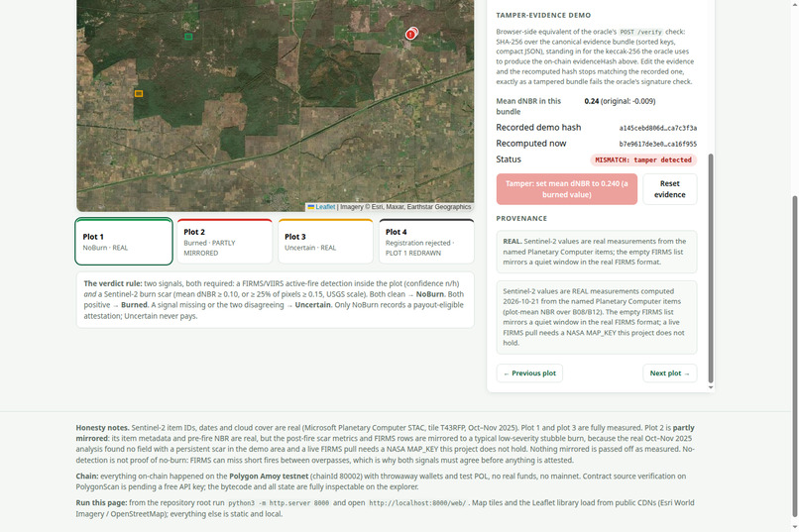The image size is (799, 532).
Task: Click the panel scrollbar down arrow
Action: pyautogui.click(x=711, y=388)
